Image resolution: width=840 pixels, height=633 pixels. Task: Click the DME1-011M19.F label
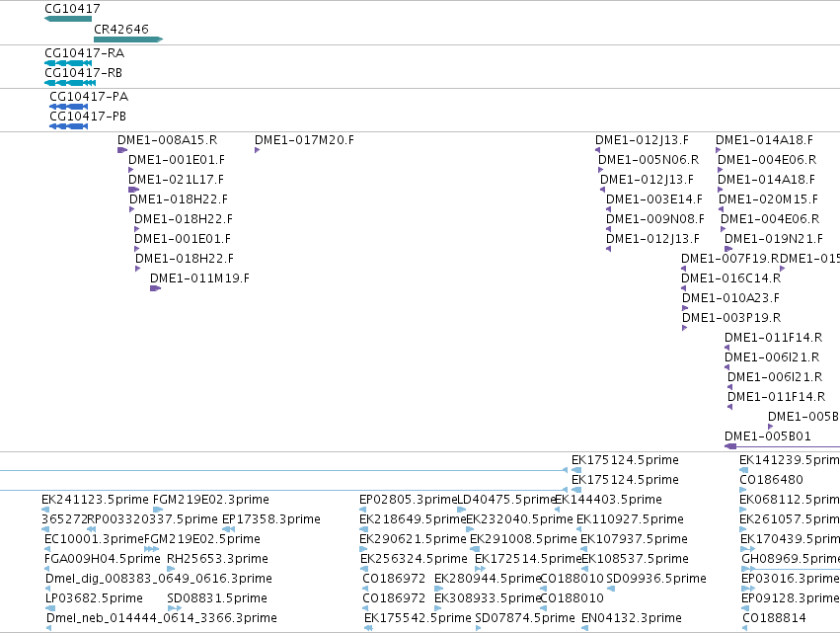point(199,278)
